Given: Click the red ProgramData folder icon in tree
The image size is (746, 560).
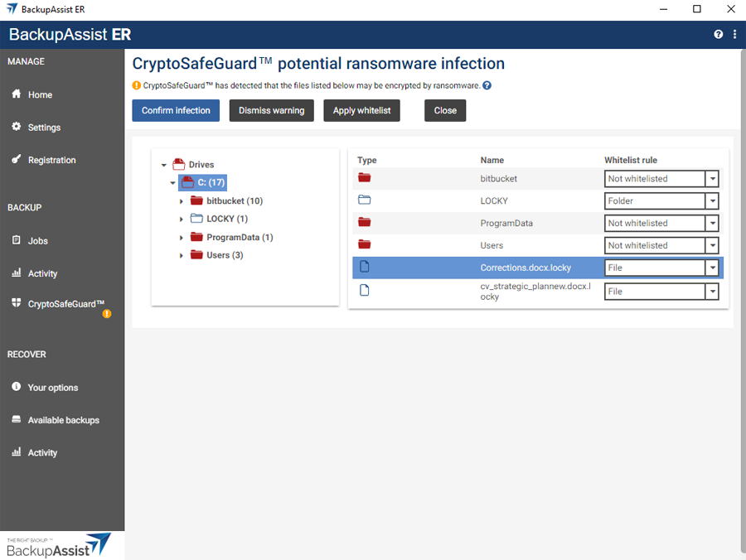Looking at the screenshot, I should [196, 237].
